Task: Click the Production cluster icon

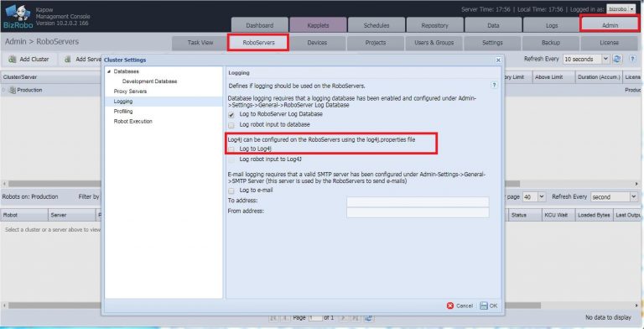Action: point(13,90)
